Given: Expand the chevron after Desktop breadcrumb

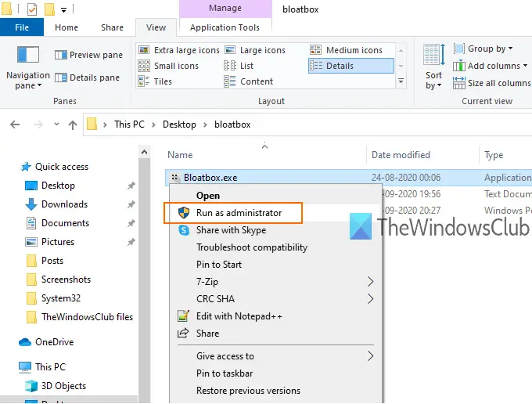Looking at the screenshot, I should [x=205, y=125].
